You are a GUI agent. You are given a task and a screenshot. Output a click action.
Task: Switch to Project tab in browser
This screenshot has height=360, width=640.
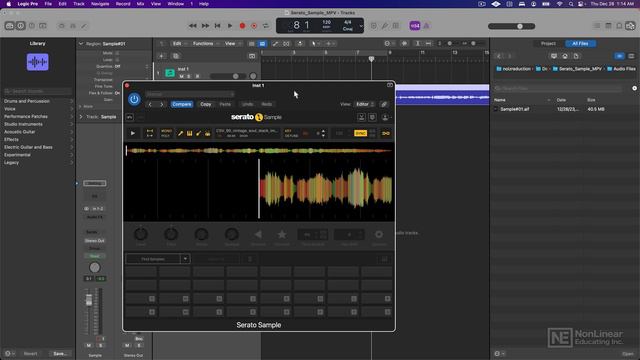[548, 43]
